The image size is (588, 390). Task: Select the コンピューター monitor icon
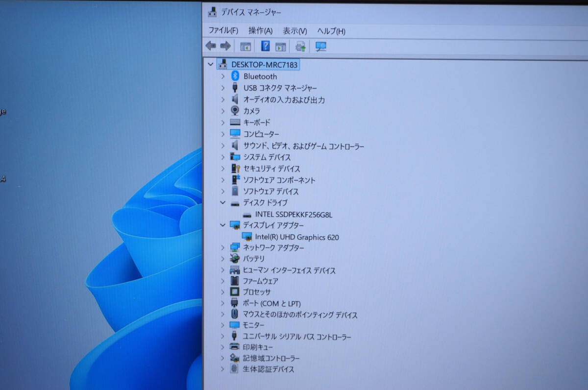[x=235, y=134]
